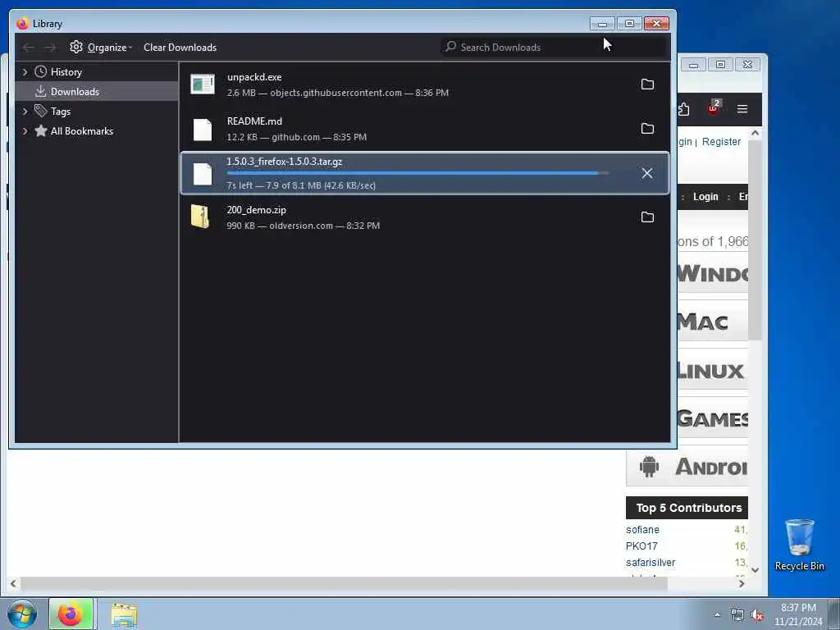Screen dimensions: 840x630
Task: Click the browser vertical scroll down arrow
Action: coord(755,570)
